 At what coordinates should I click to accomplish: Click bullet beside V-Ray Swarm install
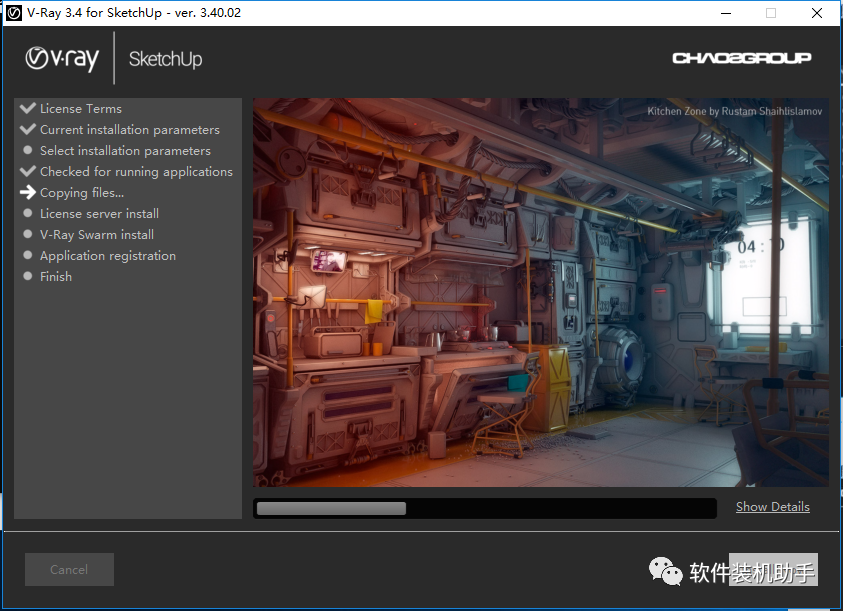(28, 234)
